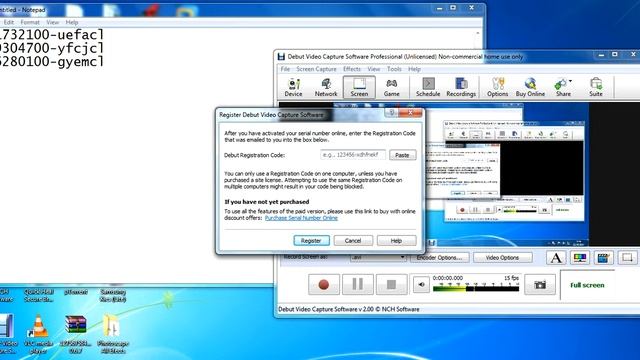Open the Help menu in Notepad
The width and height of the screenshot is (640, 360).
point(72,22)
